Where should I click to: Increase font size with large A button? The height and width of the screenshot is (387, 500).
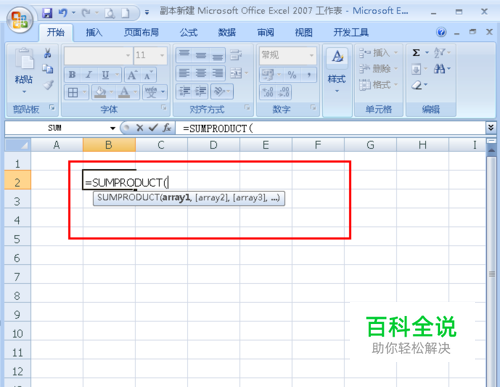point(132,75)
